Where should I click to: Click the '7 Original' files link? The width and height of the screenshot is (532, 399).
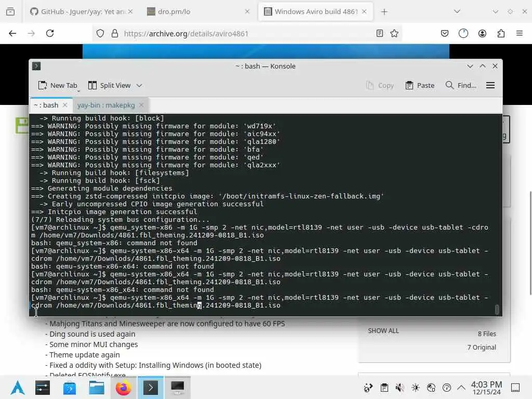482,347
